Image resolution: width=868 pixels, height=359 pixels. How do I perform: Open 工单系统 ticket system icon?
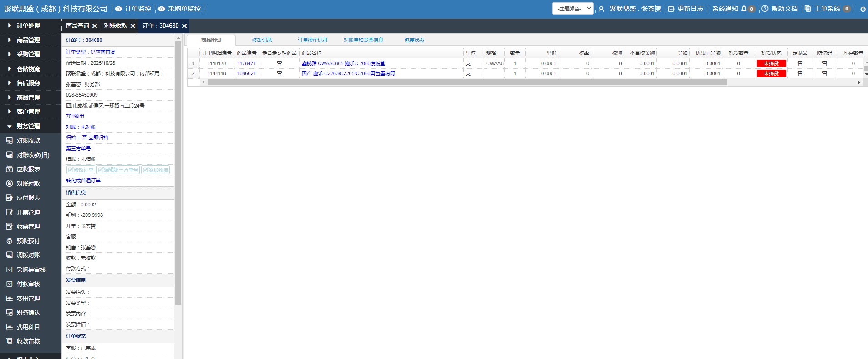(807, 9)
